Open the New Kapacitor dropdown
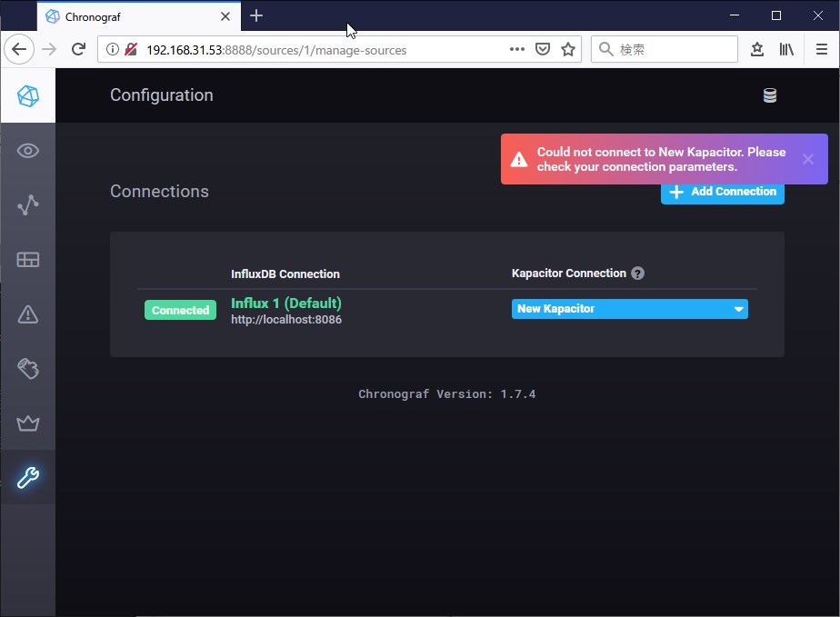This screenshot has width=840, height=617. (629, 309)
